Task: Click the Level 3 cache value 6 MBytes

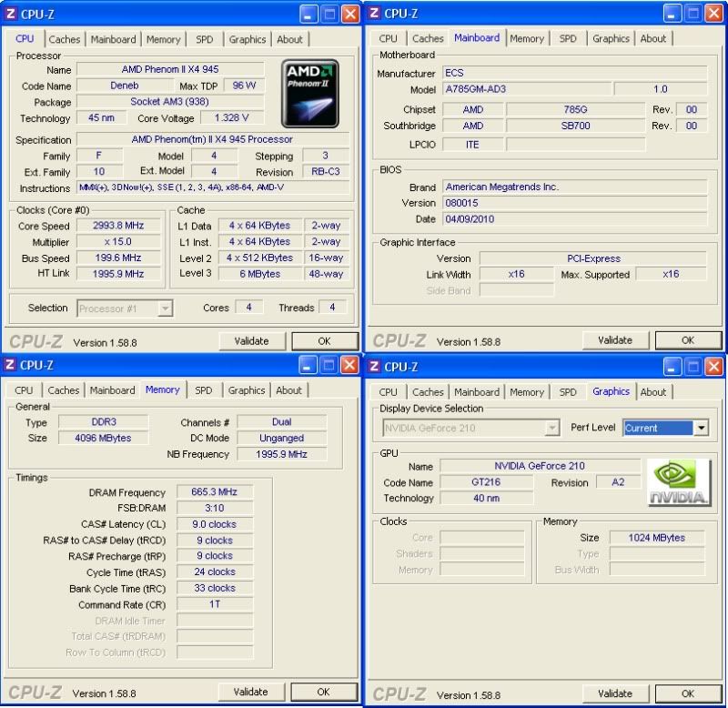Action: (x=260, y=274)
